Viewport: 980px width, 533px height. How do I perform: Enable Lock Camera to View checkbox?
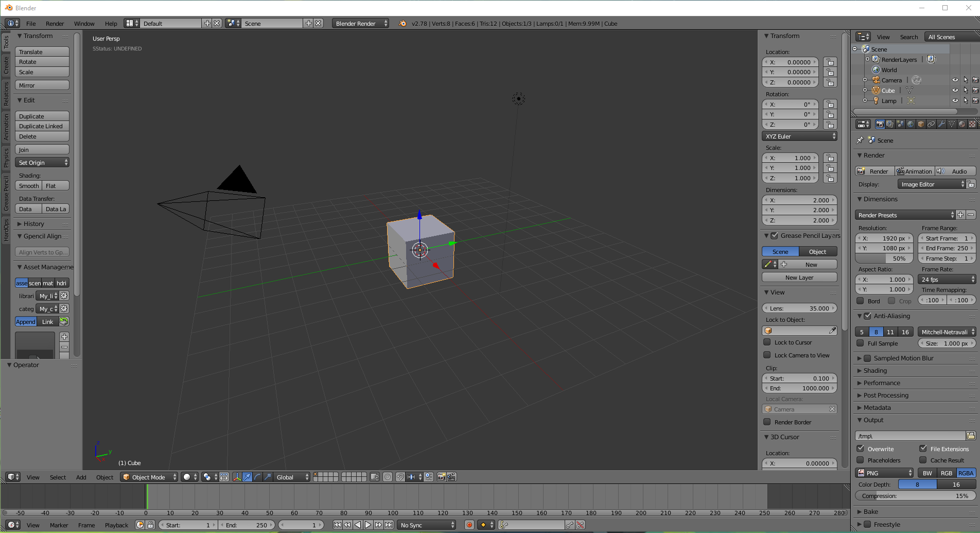(767, 355)
